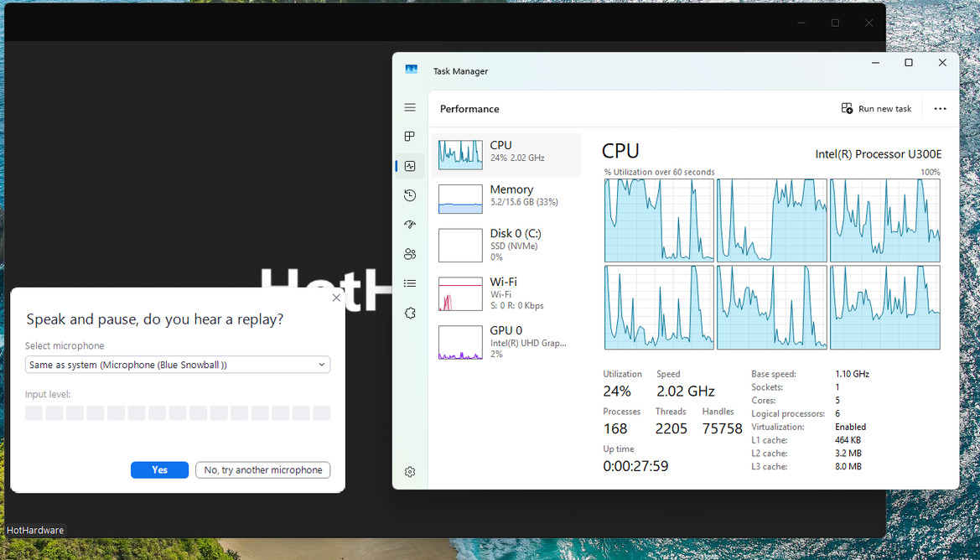The height and width of the screenshot is (560, 980).
Task: Click the Base speed 1.10 GHz value
Action: 852,374
